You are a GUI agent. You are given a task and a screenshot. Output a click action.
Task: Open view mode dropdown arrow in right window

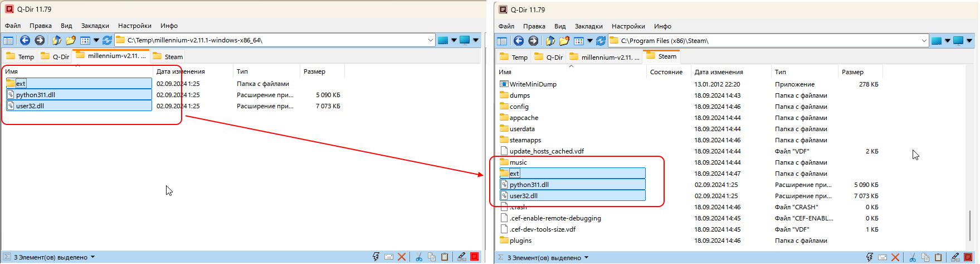pyautogui.click(x=589, y=41)
